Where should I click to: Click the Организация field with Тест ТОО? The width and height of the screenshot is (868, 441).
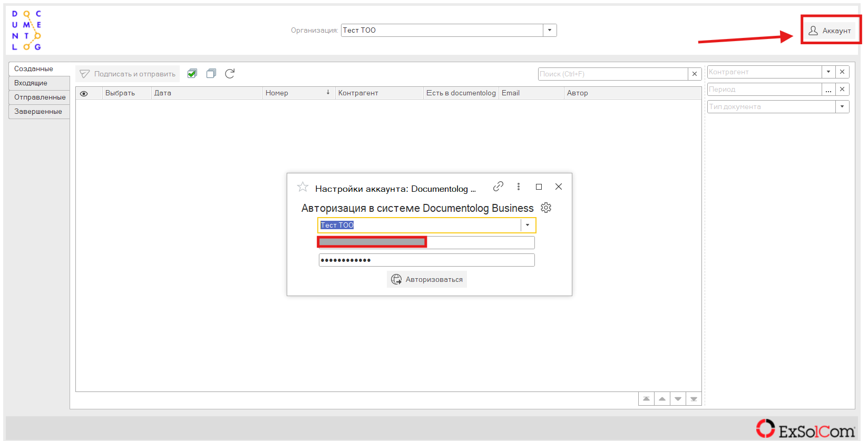pyautogui.click(x=442, y=30)
